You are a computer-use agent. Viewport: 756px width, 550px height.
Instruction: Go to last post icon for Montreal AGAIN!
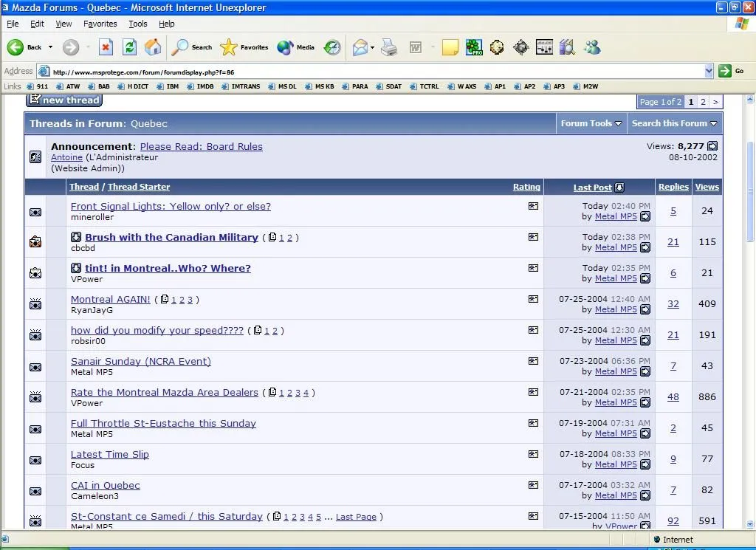click(645, 310)
